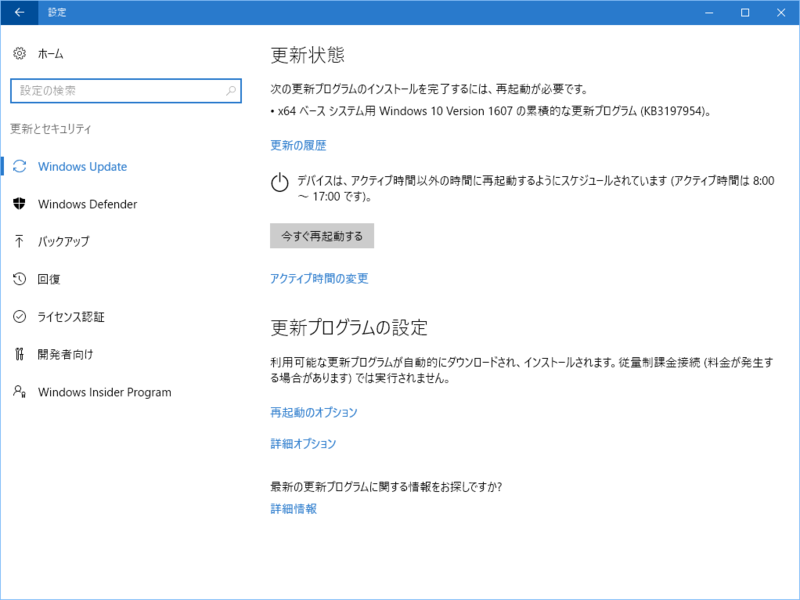Click the KB3197954 cumulative update entry
Viewport: 800px width, 600px height.
pos(491,111)
